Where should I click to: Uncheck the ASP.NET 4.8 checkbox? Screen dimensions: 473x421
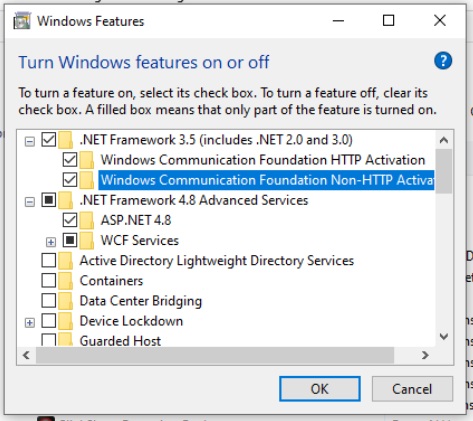click(70, 220)
